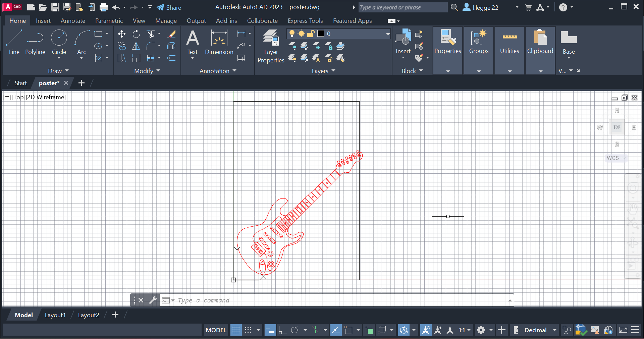Switch to the Parametric ribbon tab
Screen dimensions: 644x339
click(x=109, y=21)
